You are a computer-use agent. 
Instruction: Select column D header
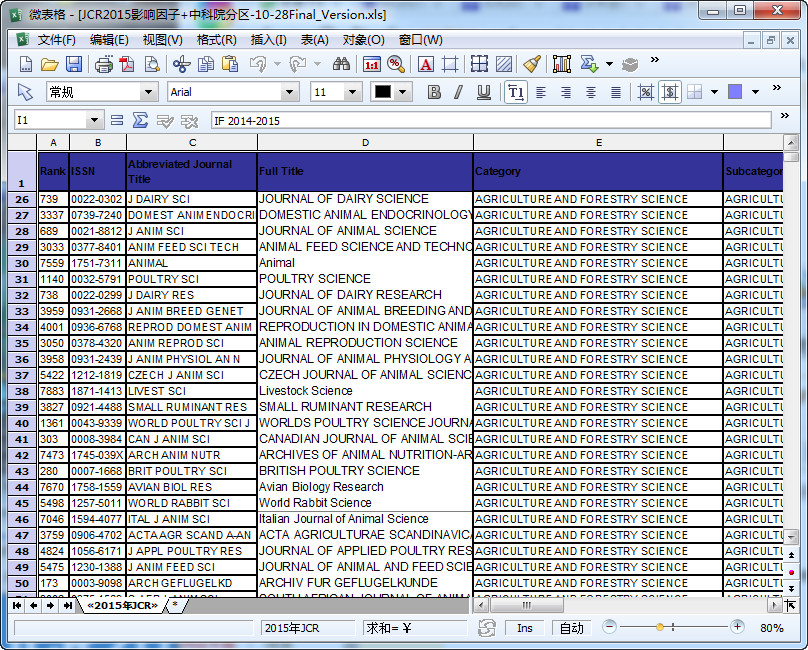[365, 143]
